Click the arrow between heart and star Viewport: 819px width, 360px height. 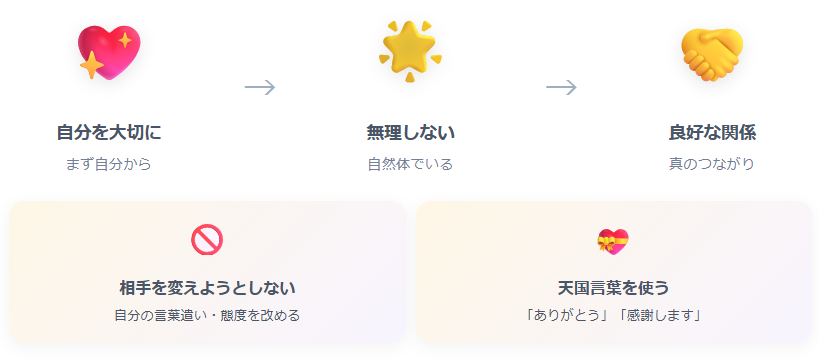[x=260, y=87]
